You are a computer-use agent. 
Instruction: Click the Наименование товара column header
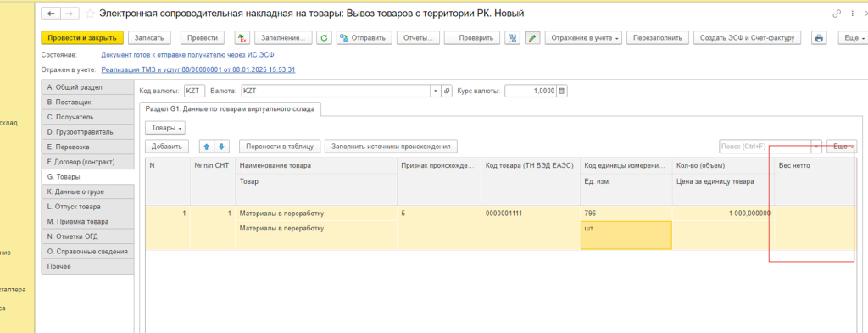(x=316, y=165)
